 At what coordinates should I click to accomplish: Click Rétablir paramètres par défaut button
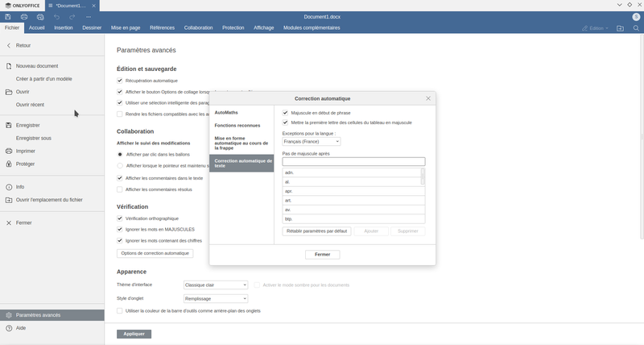(x=316, y=231)
